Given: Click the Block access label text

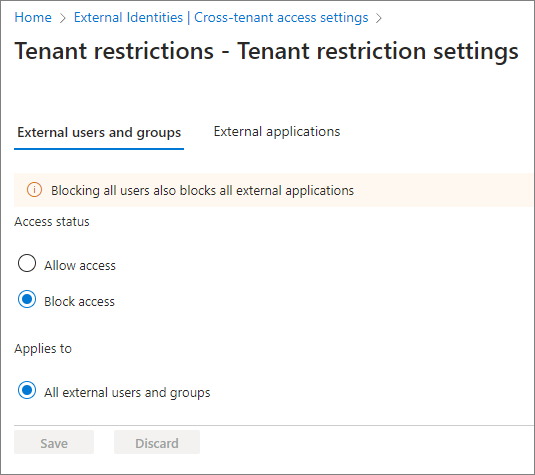Looking at the screenshot, I should click(79, 302).
